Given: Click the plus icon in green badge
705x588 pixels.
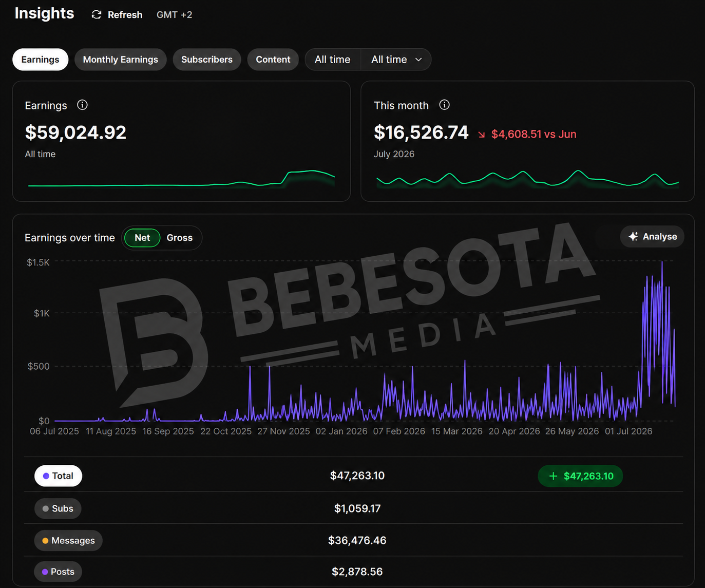Looking at the screenshot, I should point(553,476).
